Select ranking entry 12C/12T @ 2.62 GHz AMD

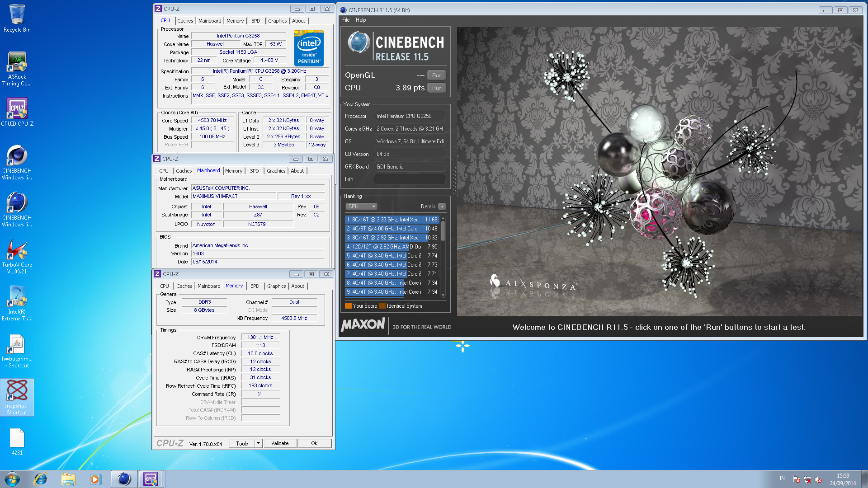[392, 247]
